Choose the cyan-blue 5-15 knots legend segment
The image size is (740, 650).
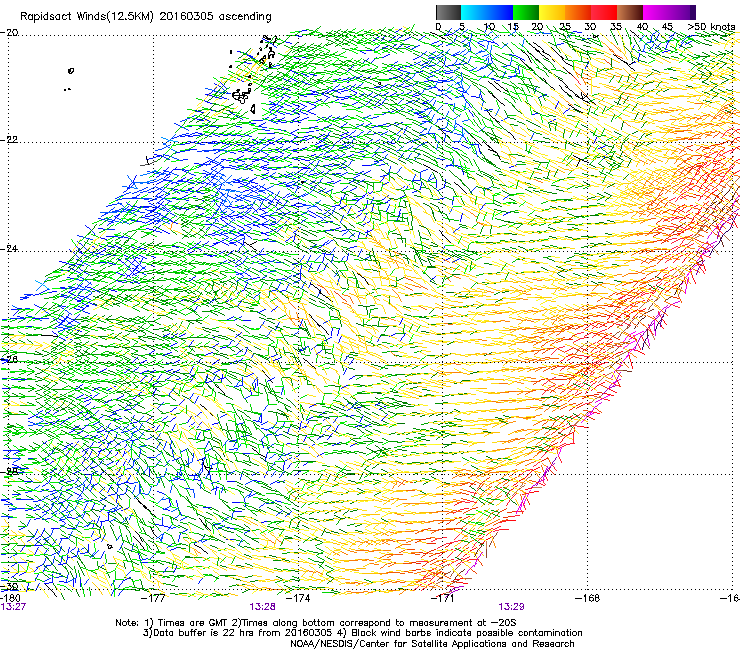[487, 12]
